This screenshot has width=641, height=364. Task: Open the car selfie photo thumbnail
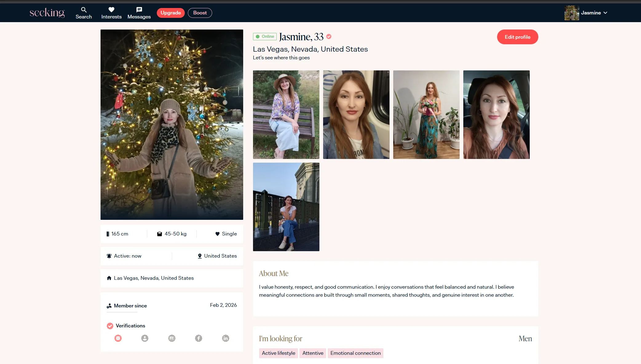(x=496, y=114)
